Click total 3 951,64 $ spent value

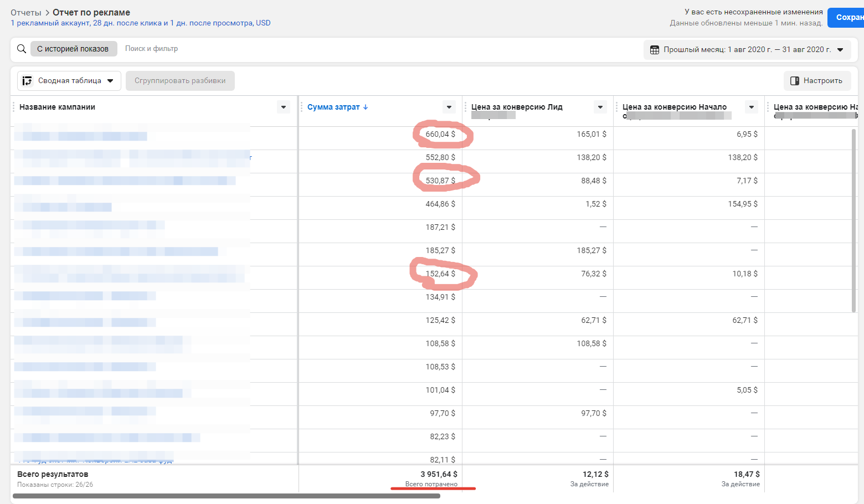click(439, 474)
